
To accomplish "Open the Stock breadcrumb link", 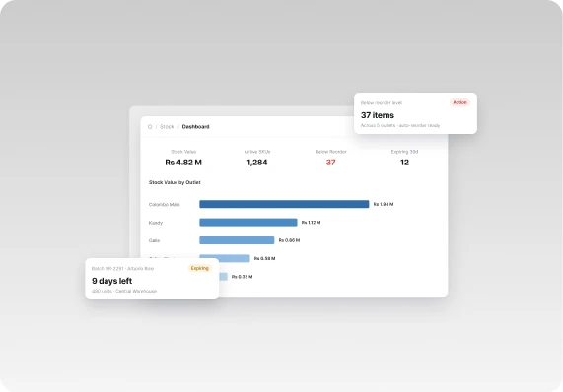I will click(x=167, y=127).
